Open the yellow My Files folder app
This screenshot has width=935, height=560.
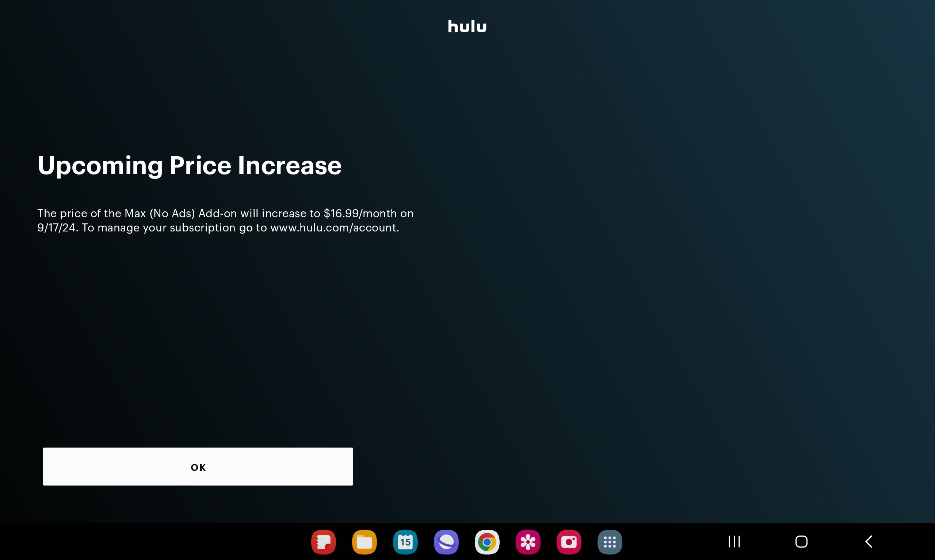(364, 542)
